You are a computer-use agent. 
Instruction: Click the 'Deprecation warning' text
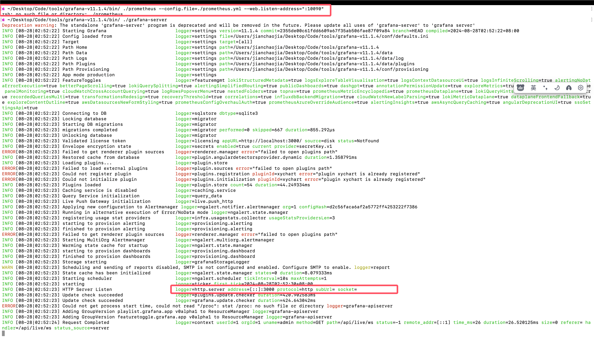click(x=28, y=25)
